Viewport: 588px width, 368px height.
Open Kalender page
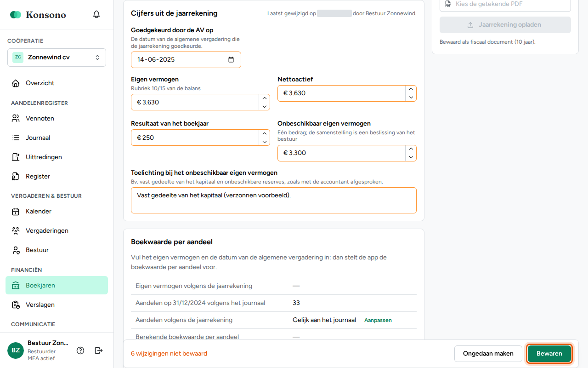pos(57,212)
